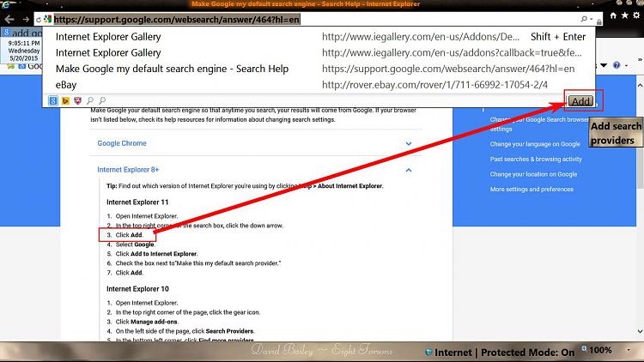This screenshot has width=644, height=362.
Task: Choose Internet Explorer Gallery addons?callback suggestion
Action: [x=319, y=52]
